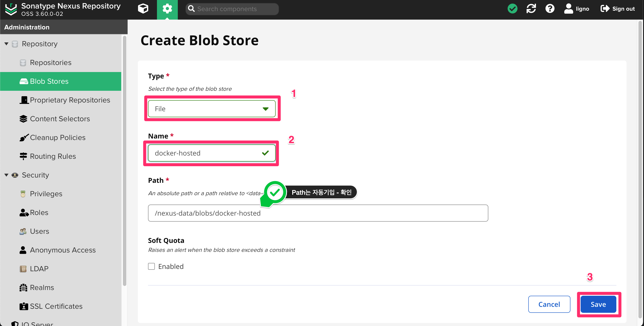Click the sidebar vertical scrollbar
The image size is (644, 326).
[x=124, y=160]
